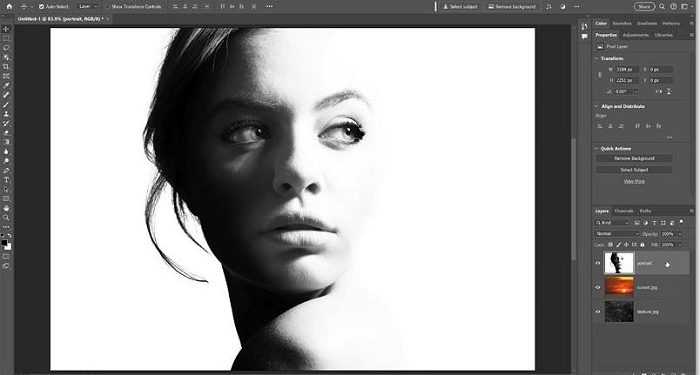Collapse the Align and Distribute section
Image resolution: width=700 pixels, height=375 pixels.
pos(597,106)
